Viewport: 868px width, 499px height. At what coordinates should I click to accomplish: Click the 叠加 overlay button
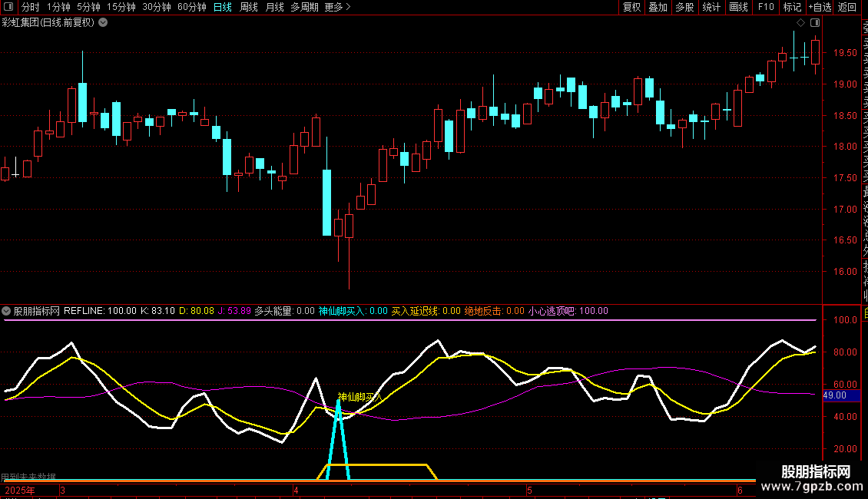click(658, 7)
